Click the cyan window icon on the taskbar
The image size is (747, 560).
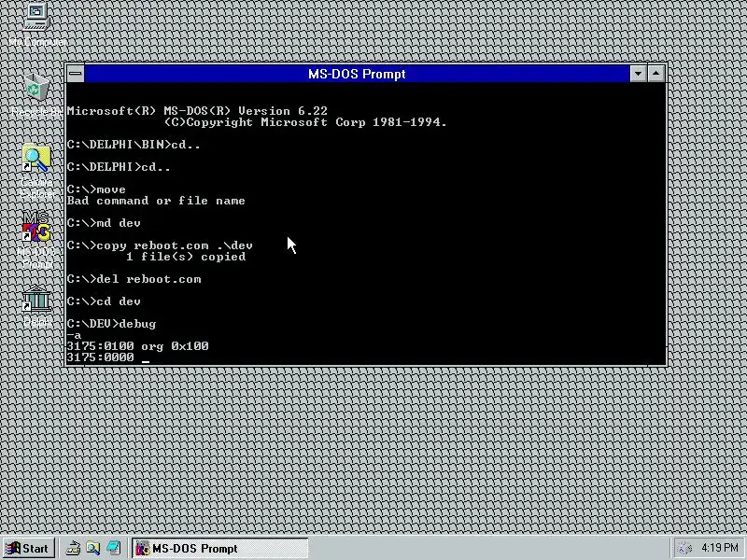pyautogui.click(x=113, y=548)
